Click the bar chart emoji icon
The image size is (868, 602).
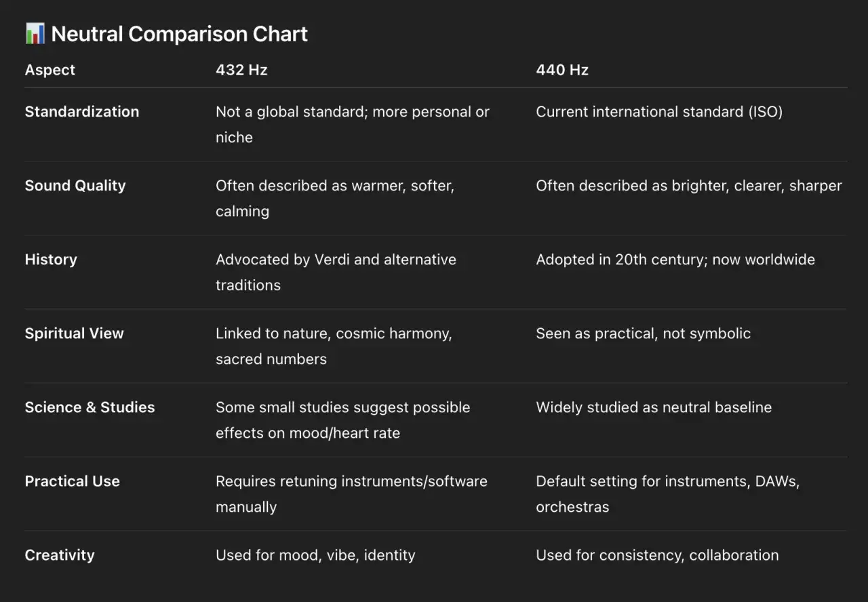click(35, 33)
